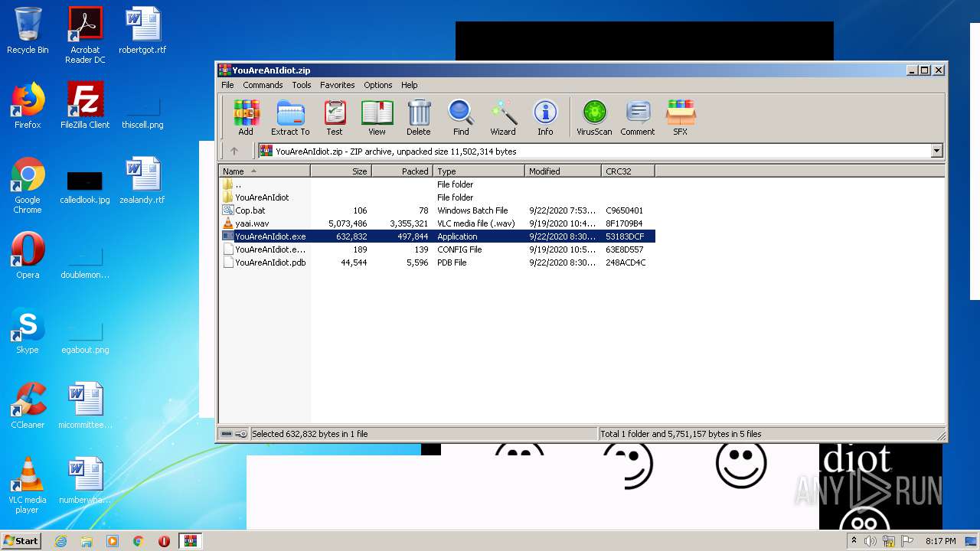
Task: Sort by Type column header
Action: click(x=479, y=171)
